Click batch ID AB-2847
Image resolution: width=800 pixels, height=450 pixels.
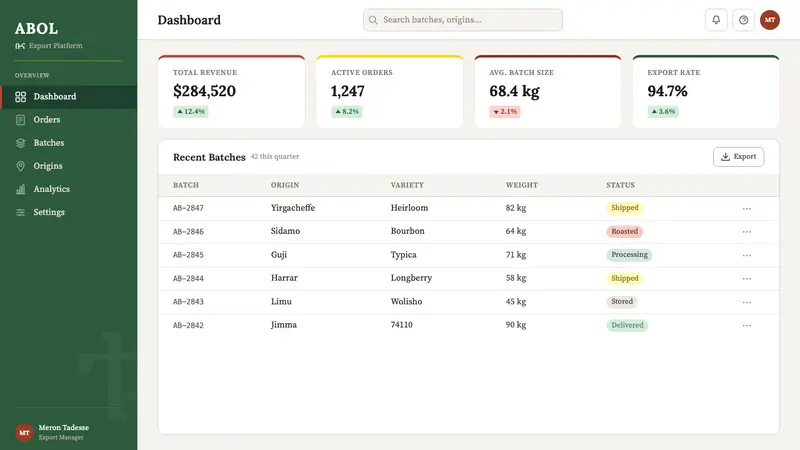pyautogui.click(x=188, y=208)
